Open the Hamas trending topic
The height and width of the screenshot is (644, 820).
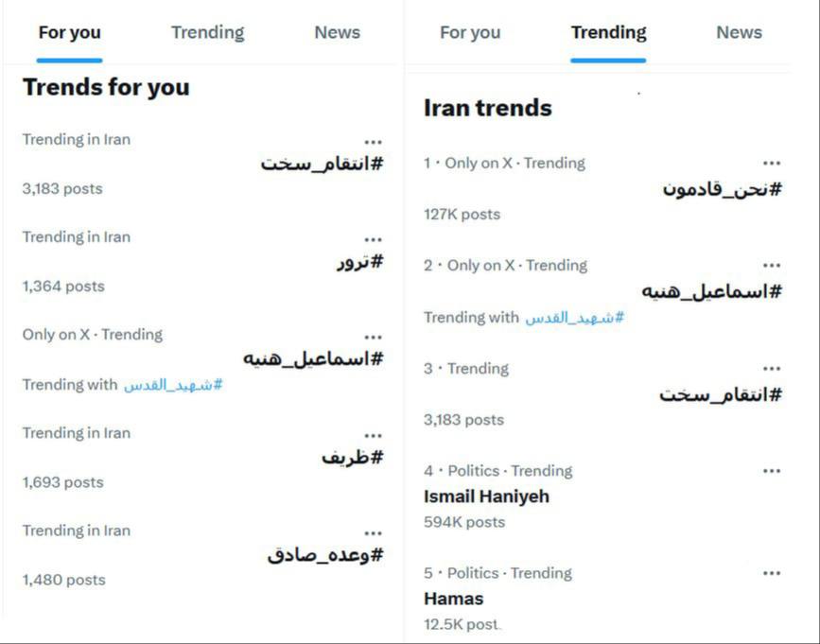[454, 599]
